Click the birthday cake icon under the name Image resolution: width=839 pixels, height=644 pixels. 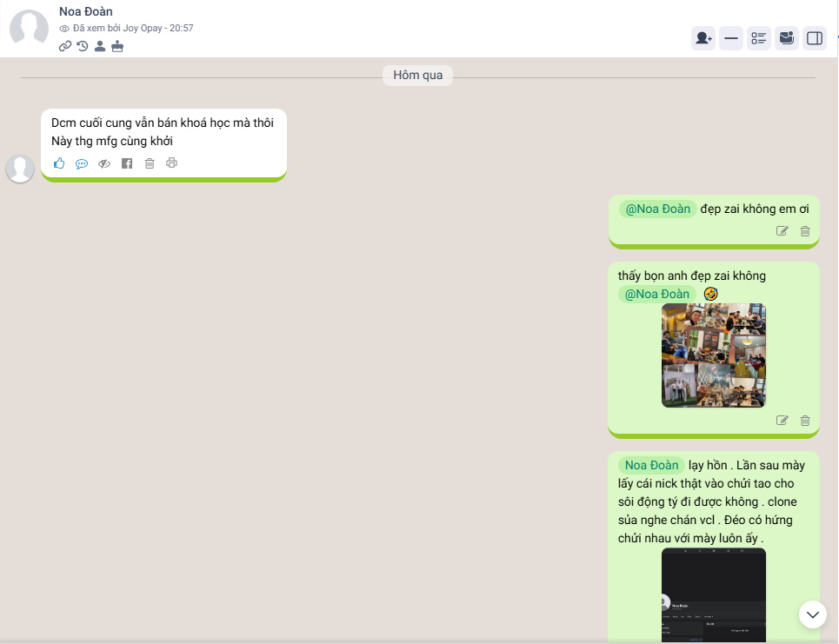click(117, 46)
